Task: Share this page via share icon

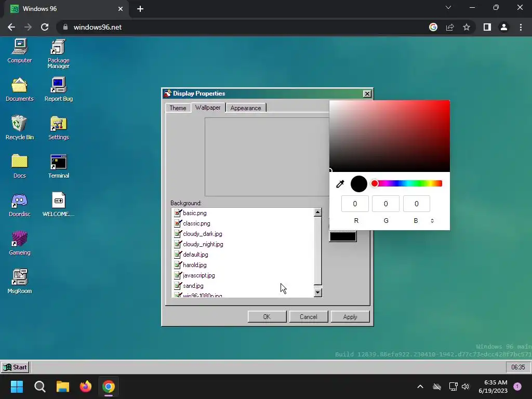Action: point(450,27)
